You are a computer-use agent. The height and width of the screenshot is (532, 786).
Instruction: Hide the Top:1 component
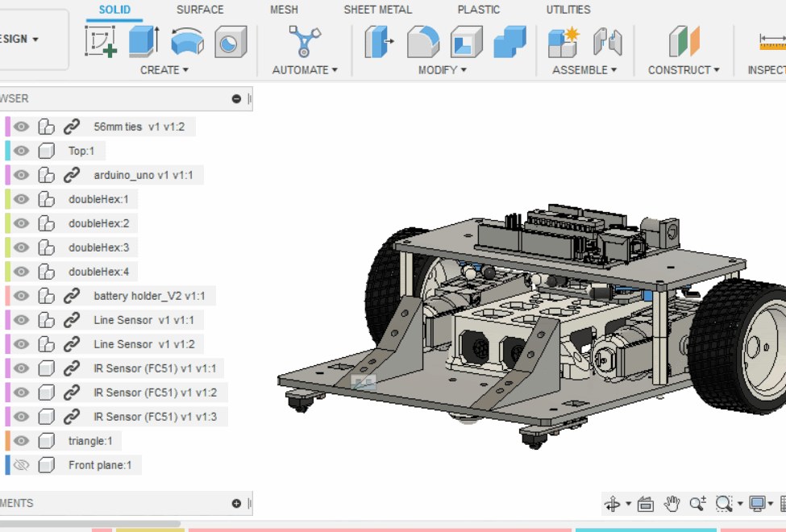point(22,151)
